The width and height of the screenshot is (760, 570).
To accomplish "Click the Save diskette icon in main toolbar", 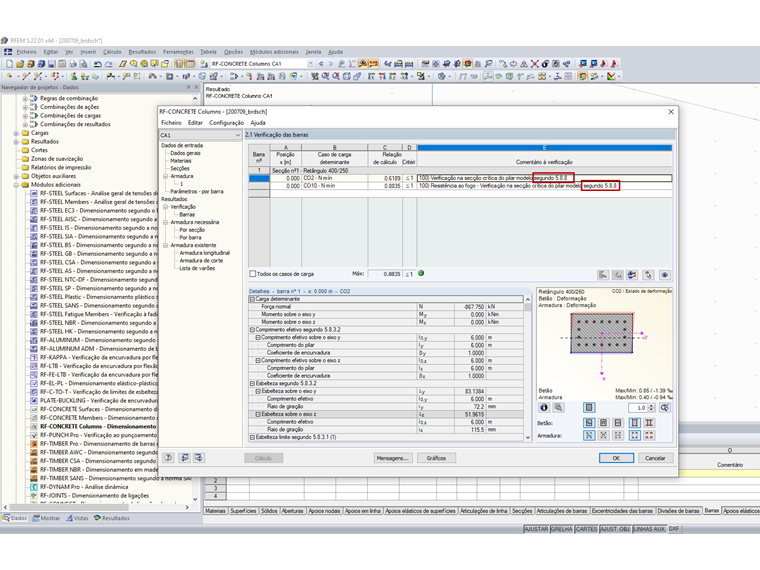I will (x=52, y=63).
